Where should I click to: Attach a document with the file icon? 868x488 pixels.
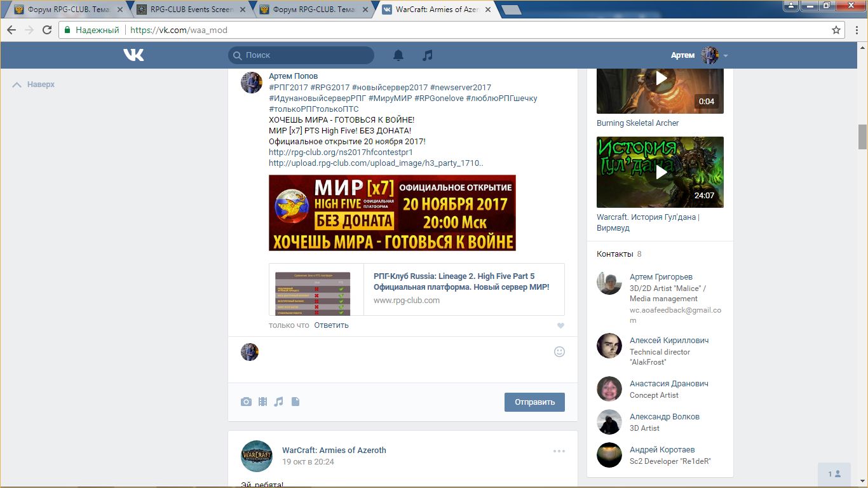(x=295, y=402)
